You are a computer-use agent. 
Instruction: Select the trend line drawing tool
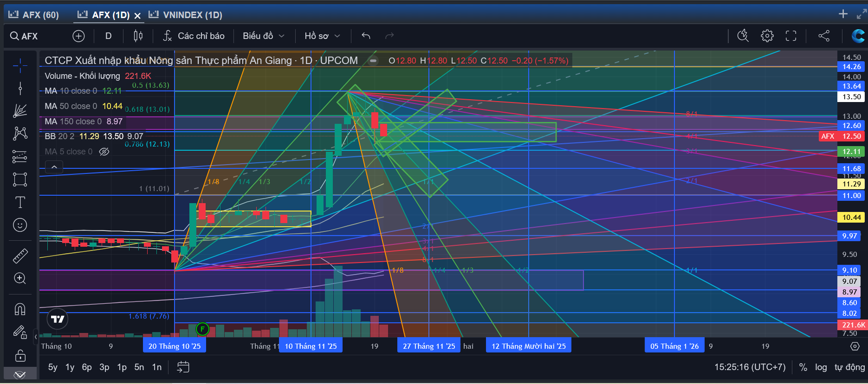(20, 88)
